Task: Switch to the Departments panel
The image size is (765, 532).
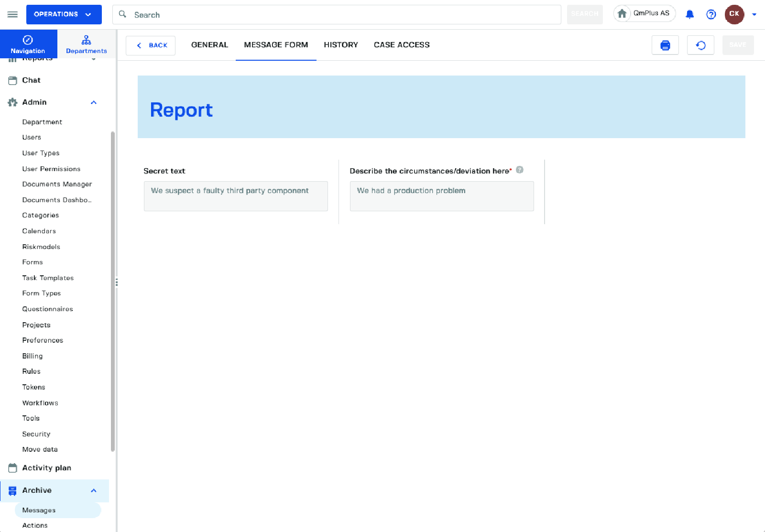Action: pyautogui.click(x=86, y=44)
